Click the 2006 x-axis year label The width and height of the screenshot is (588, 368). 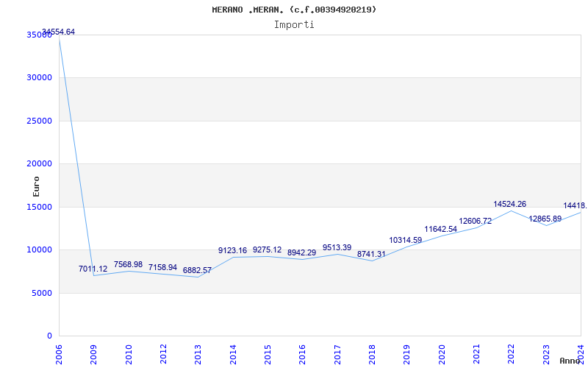point(59,353)
